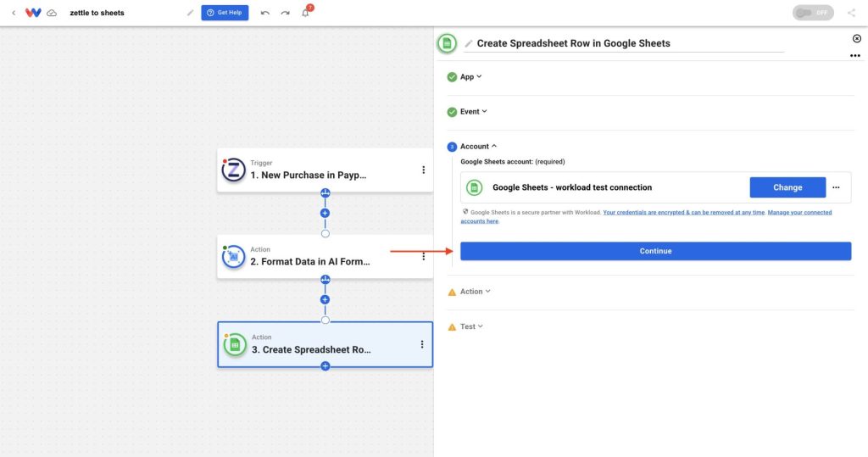
Task: Click warning icon beside Action section
Action: (452, 292)
